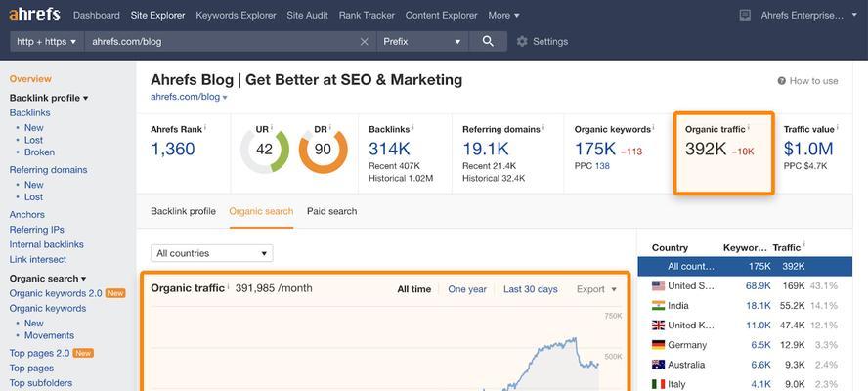This screenshot has height=391, width=868.
Task: Click info icon next to Referring domains metric
Action: tap(543, 127)
